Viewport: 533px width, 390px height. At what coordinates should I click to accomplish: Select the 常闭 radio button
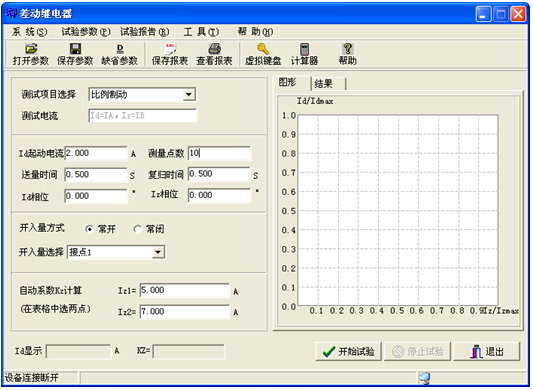tap(138, 230)
